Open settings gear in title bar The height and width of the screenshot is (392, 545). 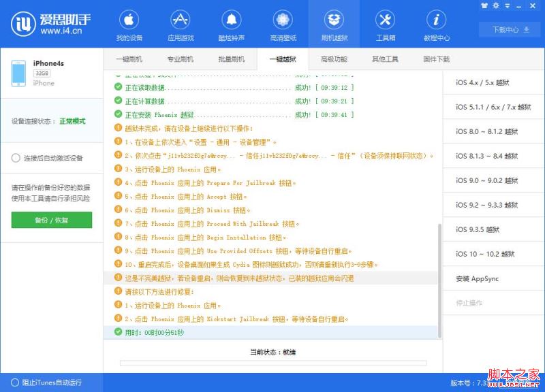pyautogui.click(x=496, y=5)
